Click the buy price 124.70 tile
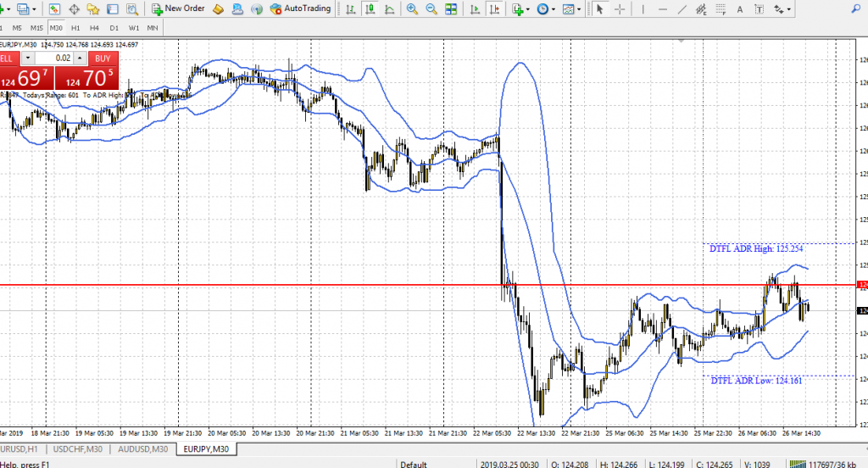The image size is (868, 468). coord(87,78)
